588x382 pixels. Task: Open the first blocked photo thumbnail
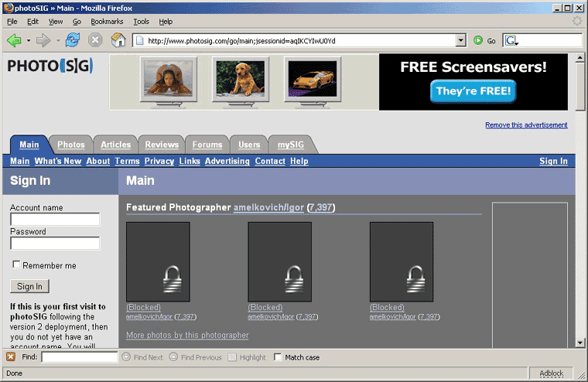pyautogui.click(x=158, y=261)
